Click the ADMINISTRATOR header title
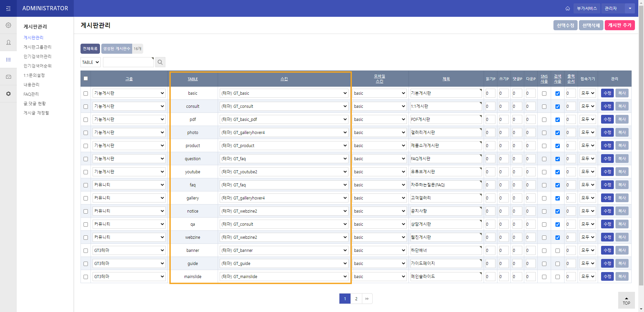 tap(45, 8)
